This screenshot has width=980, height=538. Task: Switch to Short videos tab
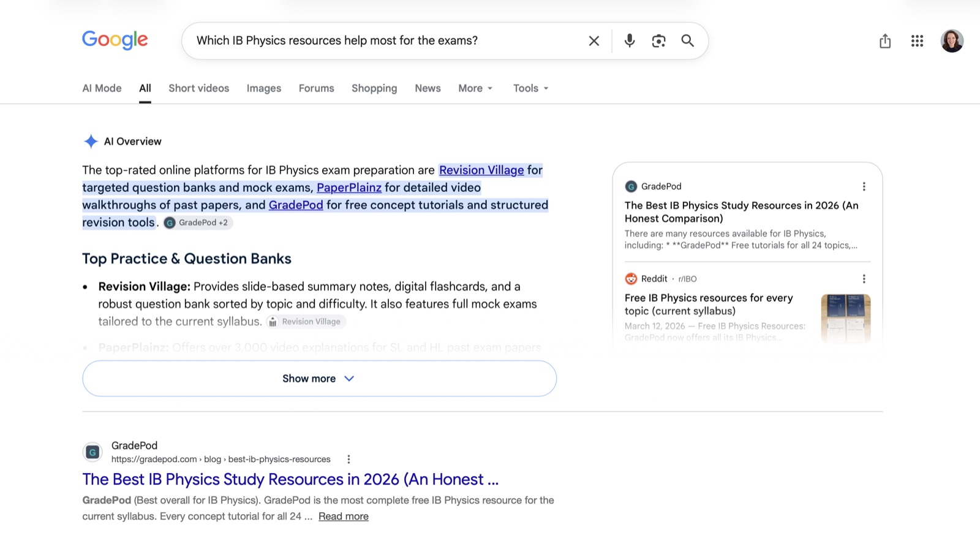pyautogui.click(x=199, y=88)
